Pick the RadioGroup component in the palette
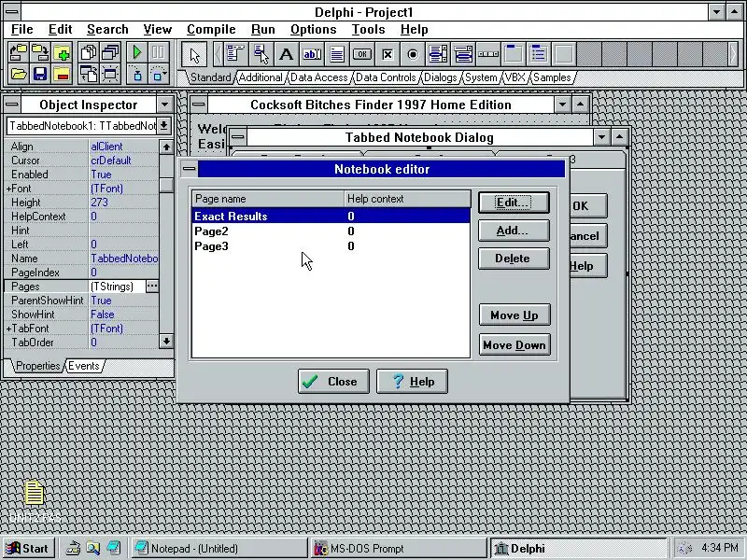 click(x=539, y=54)
